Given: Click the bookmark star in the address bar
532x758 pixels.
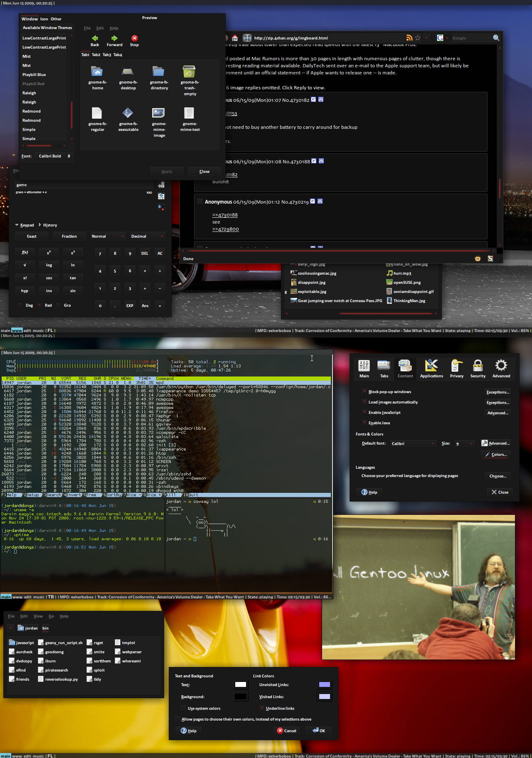Looking at the screenshot, I should click(x=418, y=38).
